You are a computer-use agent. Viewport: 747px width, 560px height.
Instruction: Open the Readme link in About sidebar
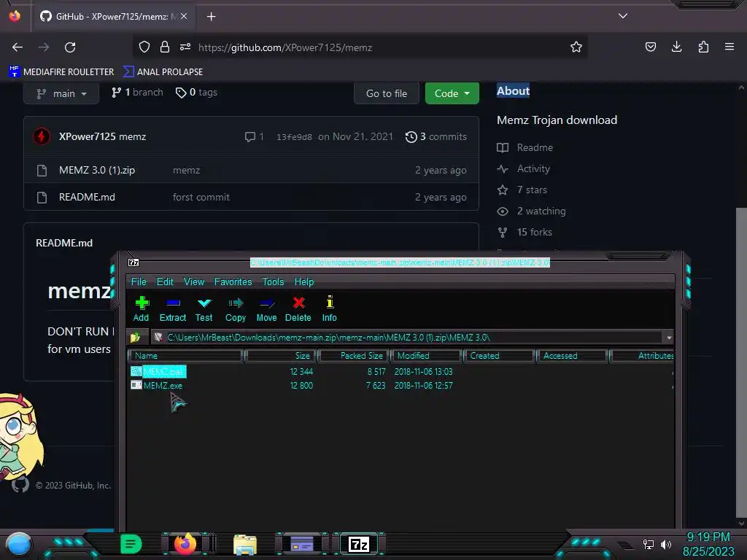[525, 147]
